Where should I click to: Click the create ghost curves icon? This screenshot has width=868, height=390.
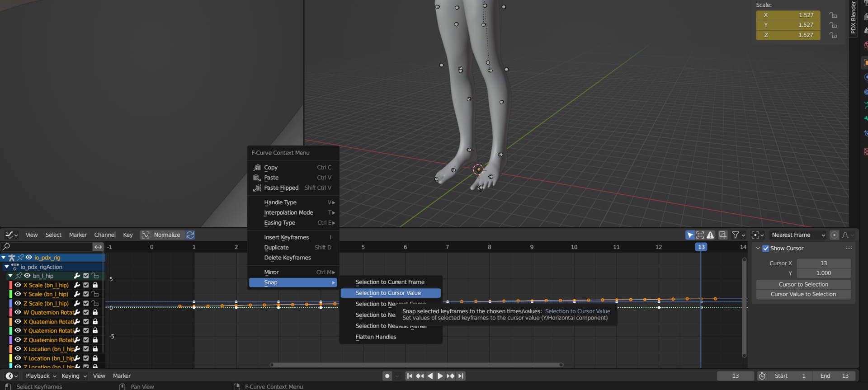[723, 235]
